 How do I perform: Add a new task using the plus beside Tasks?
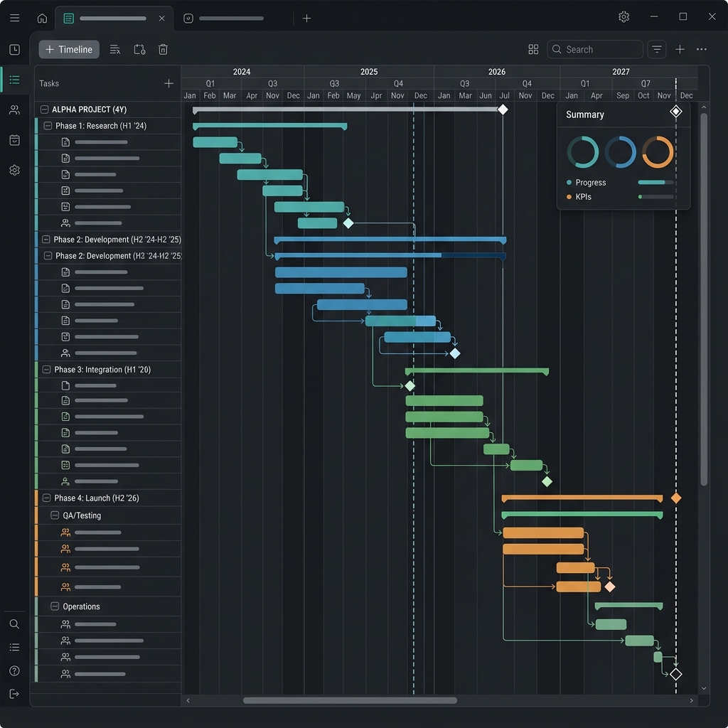[x=169, y=83]
